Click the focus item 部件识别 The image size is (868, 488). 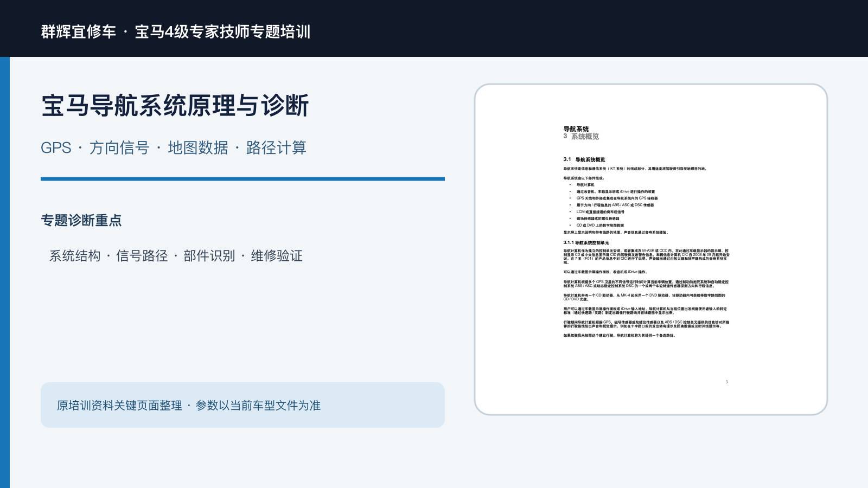pos(209,256)
